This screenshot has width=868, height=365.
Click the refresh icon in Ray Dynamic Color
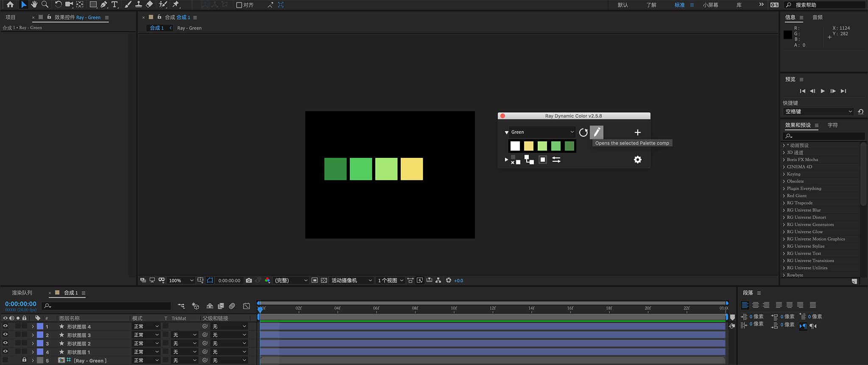pyautogui.click(x=583, y=132)
